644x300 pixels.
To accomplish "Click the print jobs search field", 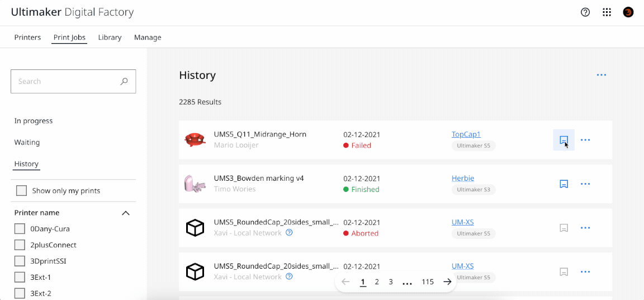I will [67, 82].
